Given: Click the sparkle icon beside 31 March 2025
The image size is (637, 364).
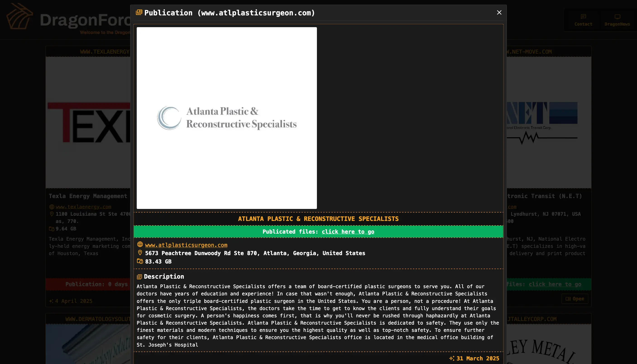Looking at the screenshot, I should coord(452,358).
